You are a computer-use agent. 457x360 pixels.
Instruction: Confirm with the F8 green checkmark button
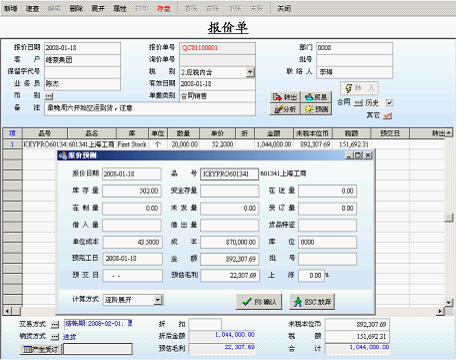pyautogui.click(x=259, y=302)
